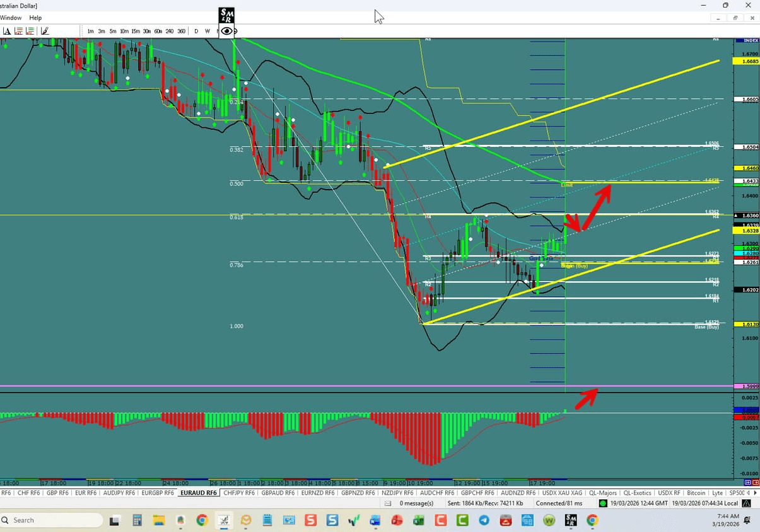Switch to the CHFJPY RF6 tab

pyautogui.click(x=238, y=492)
